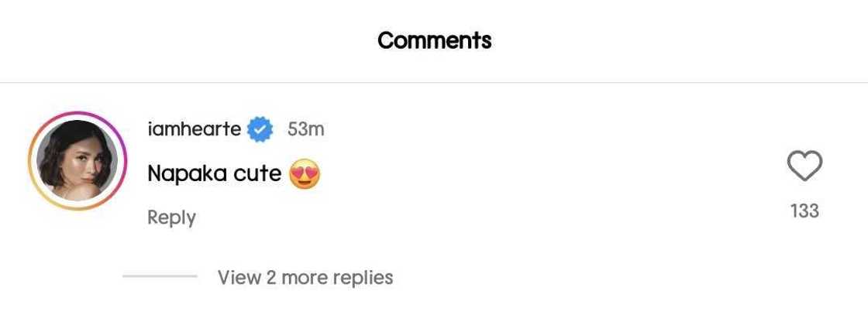
Task: Expand "View 2 more replies"
Action: pos(305,277)
